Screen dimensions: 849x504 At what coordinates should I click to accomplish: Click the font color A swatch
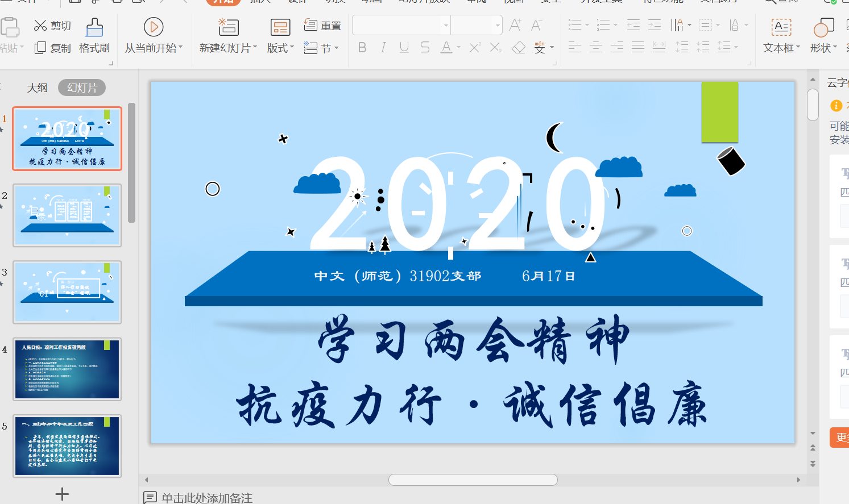447,48
